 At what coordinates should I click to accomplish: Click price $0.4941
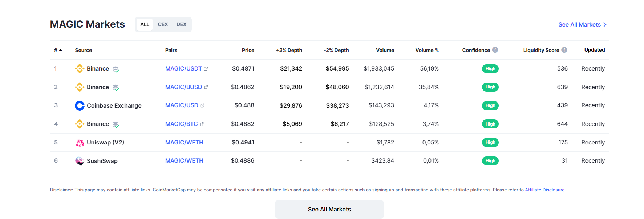pos(243,142)
